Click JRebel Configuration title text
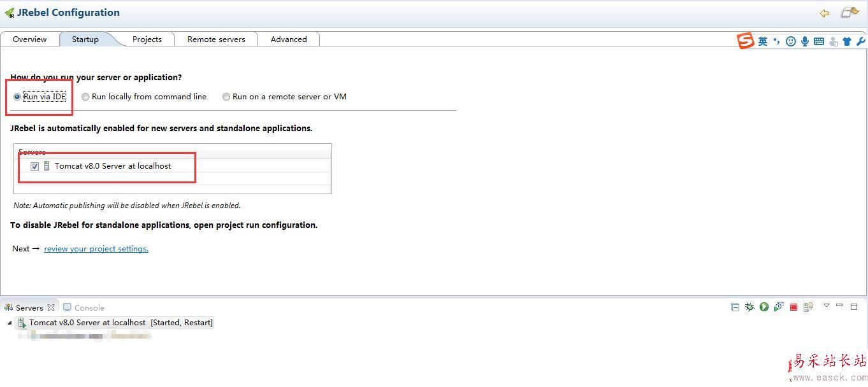 click(x=68, y=13)
